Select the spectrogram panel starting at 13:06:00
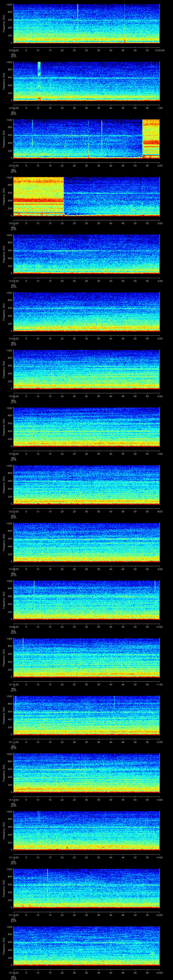173x980 pixels. tap(86, 427)
